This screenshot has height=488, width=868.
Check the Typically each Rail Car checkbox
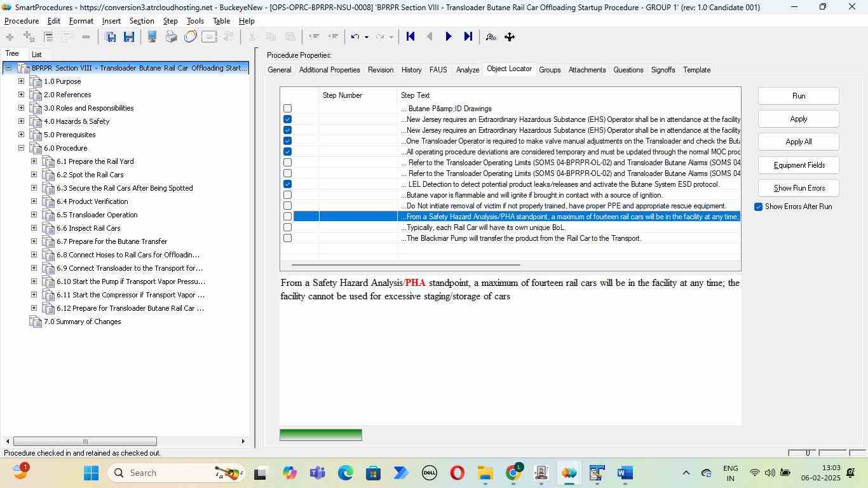287,227
